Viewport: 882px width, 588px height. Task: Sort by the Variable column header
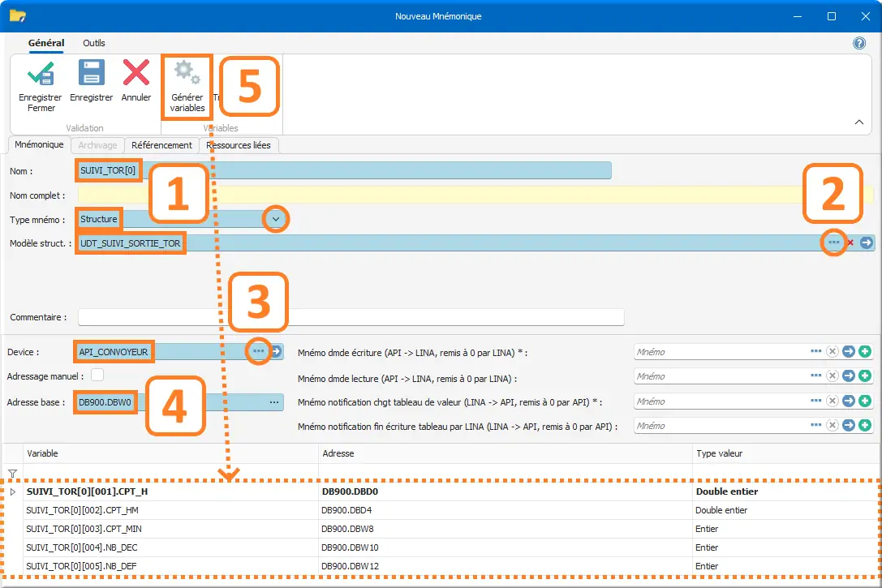[170, 453]
